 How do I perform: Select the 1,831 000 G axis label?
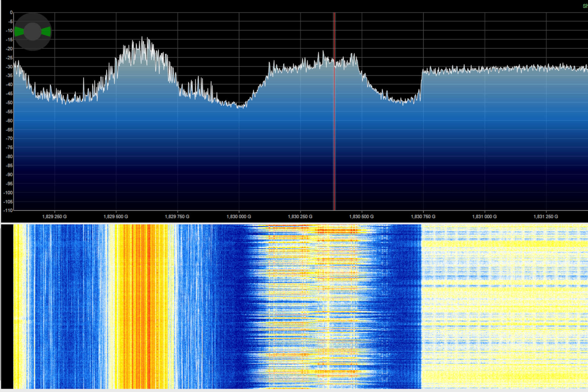coord(484,217)
